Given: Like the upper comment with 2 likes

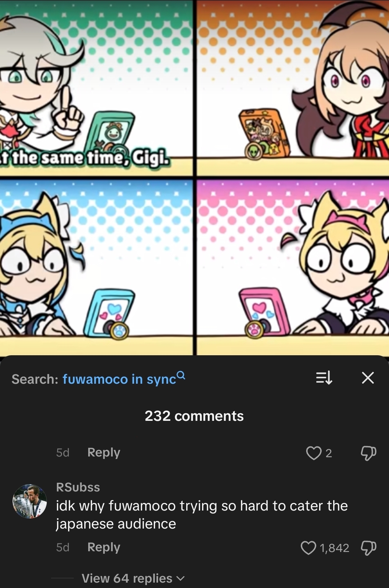Looking at the screenshot, I should 313,453.
